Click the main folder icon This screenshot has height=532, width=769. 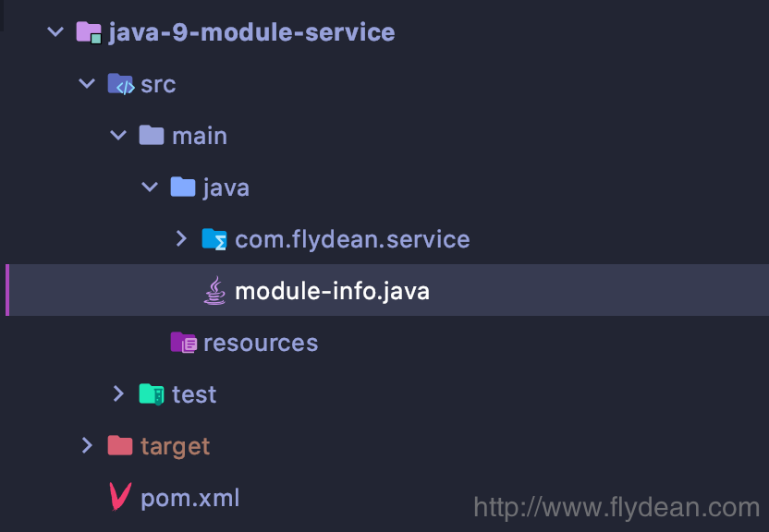[152, 137]
